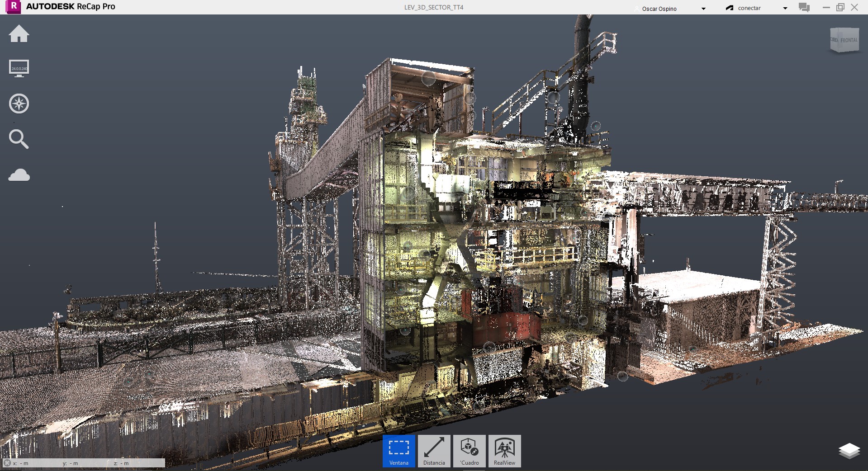The image size is (868, 471).
Task: Minimize the ReCap Pro window
Action: tap(826, 8)
